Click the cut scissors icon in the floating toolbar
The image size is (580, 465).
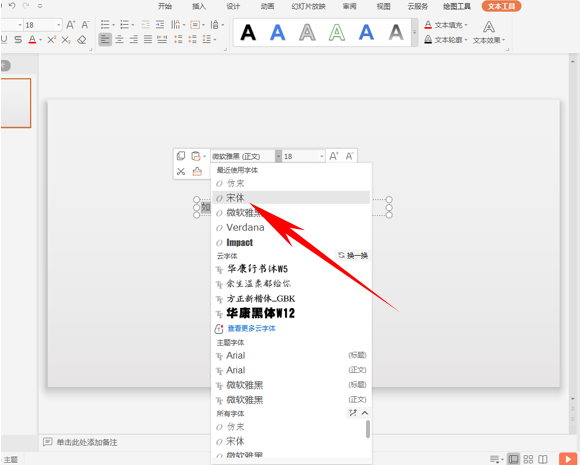coord(181,171)
